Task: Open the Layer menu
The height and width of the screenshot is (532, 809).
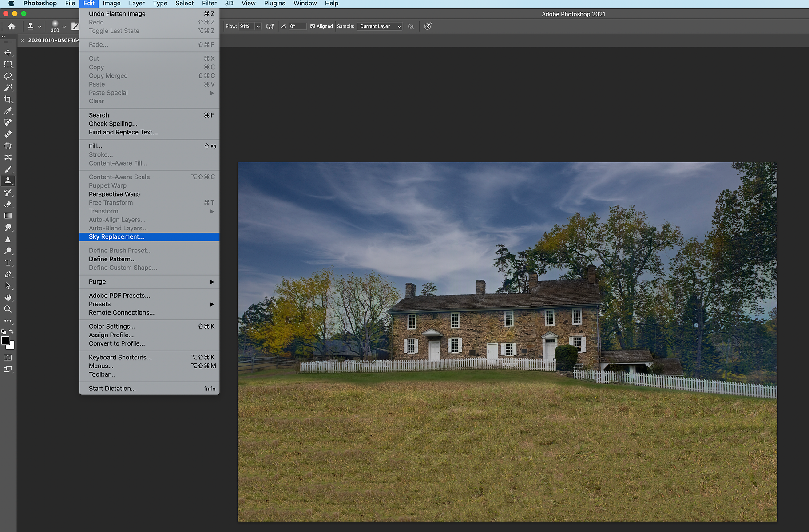Action: [137, 4]
